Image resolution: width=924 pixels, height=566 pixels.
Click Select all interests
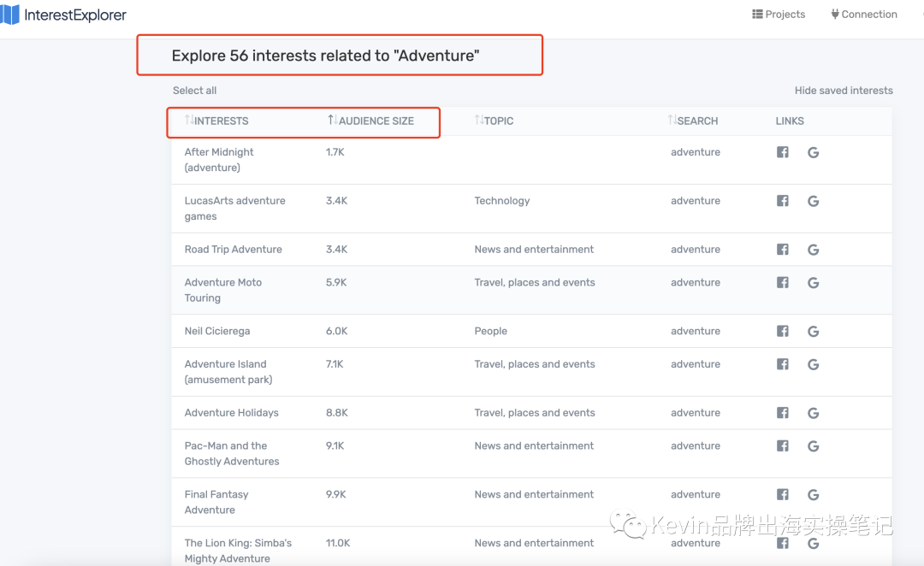pos(194,91)
